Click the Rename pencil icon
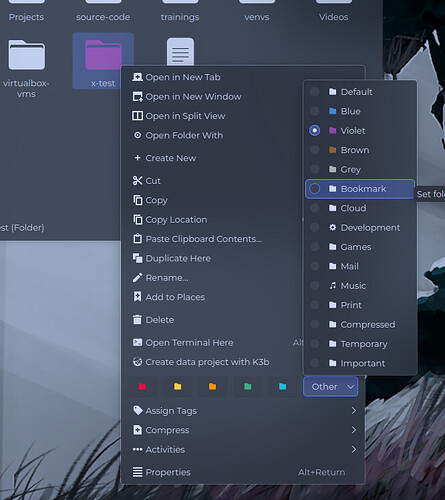This screenshot has width=445, height=500. point(137,278)
